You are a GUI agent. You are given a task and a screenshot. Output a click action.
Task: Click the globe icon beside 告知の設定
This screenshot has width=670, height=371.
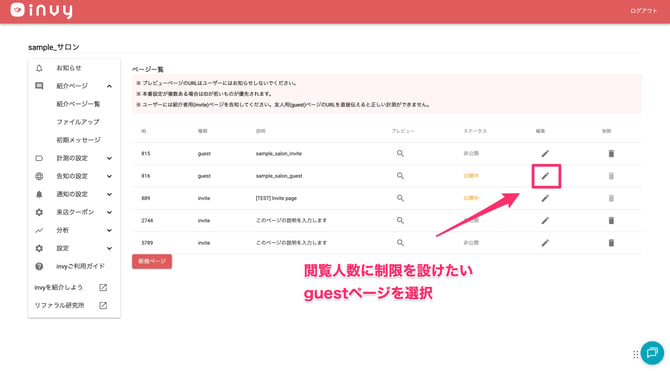(x=39, y=176)
